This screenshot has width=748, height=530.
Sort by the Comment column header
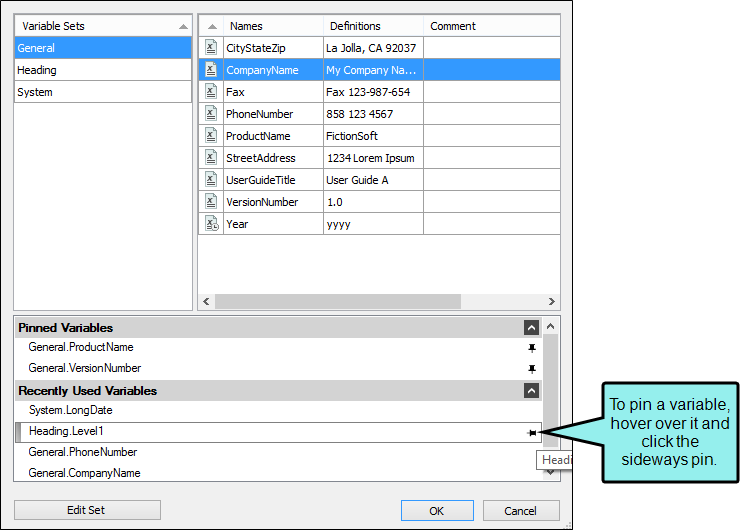pyautogui.click(x=492, y=26)
